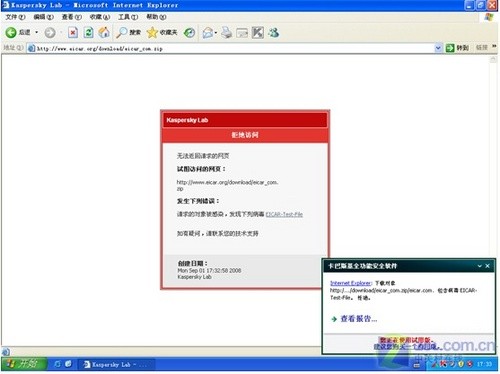500x374 pixels.
Task: Click the green Back arrow button
Action: point(11,32)
